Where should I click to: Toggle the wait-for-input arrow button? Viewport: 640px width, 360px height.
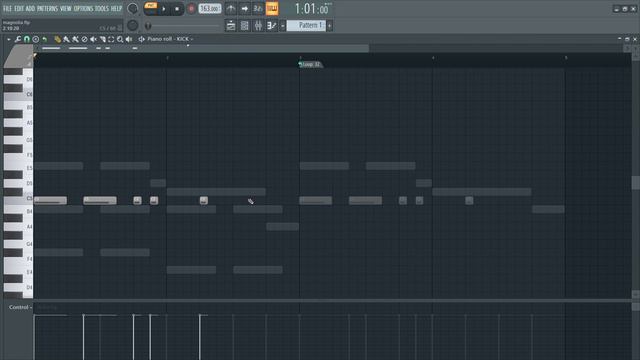[x=244, y=9]
